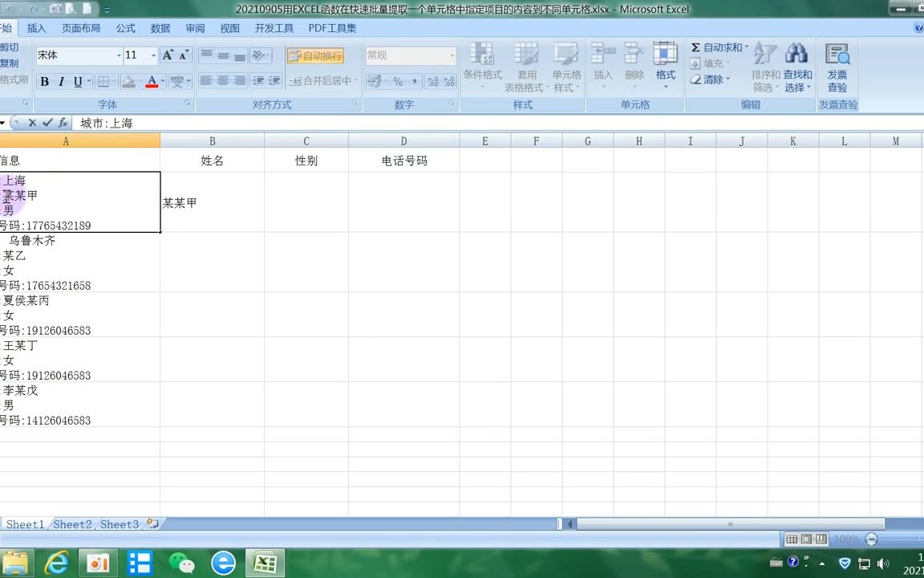Viewport: 924px width, 578px height.
Task: Open the 公式 ribbon tab
Action: tap(125, 27)
